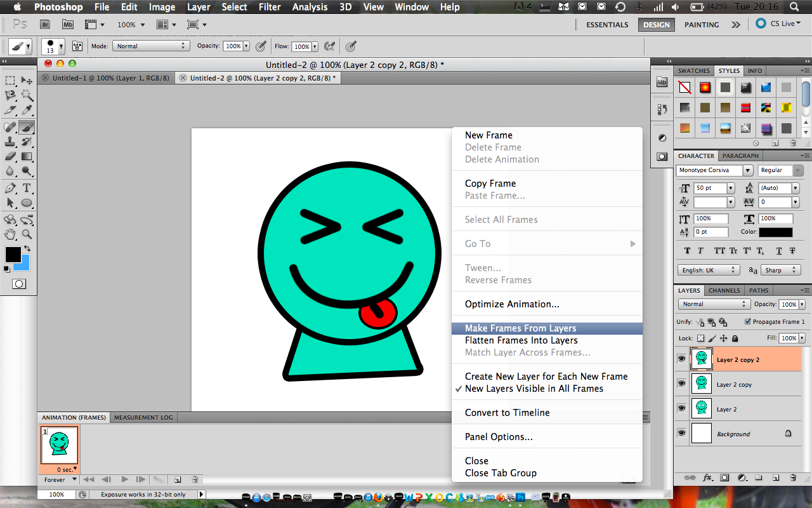
Task: Select the Move tool
Action: [x=27, y=81]
